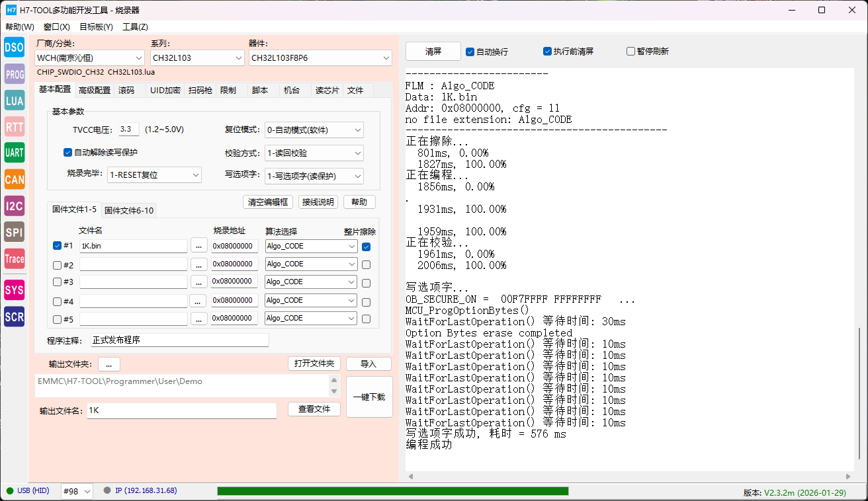Click the 查看文件 button
Screen dimensions: 868x501
[314, 409]
